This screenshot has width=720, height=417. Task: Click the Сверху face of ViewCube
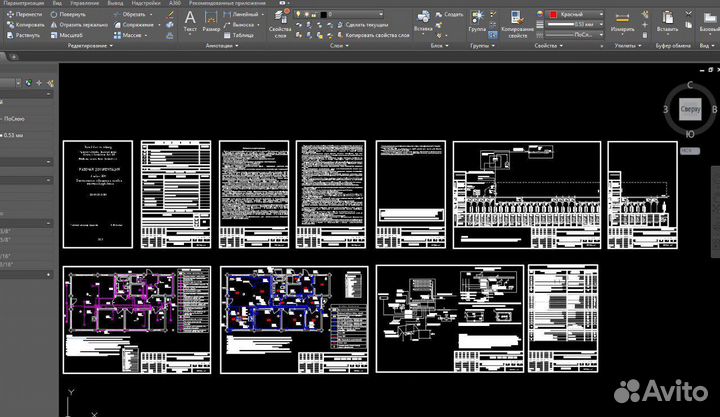[690, 109]
